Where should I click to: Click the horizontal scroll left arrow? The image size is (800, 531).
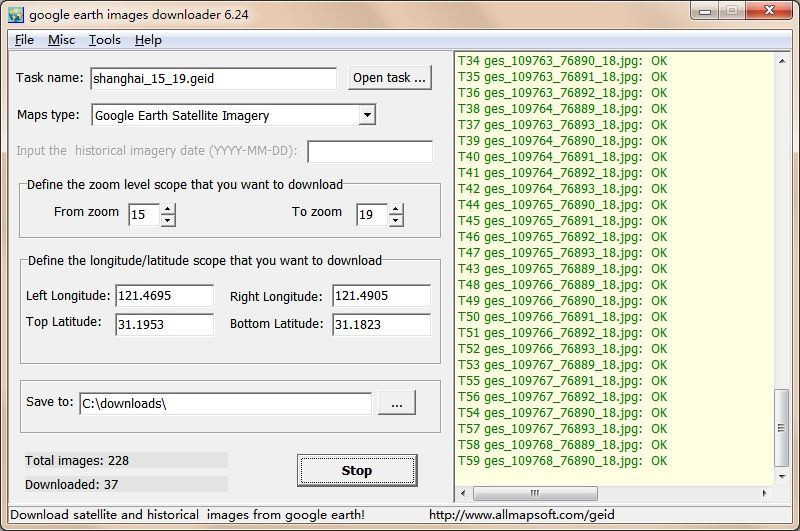[463, 493]
